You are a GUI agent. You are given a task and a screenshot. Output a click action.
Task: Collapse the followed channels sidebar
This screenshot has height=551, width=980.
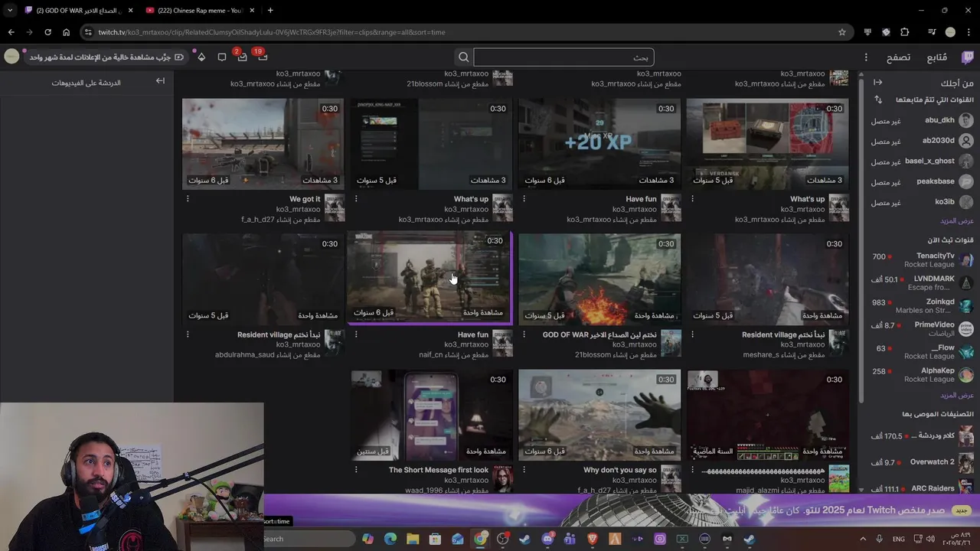point(877,83)
